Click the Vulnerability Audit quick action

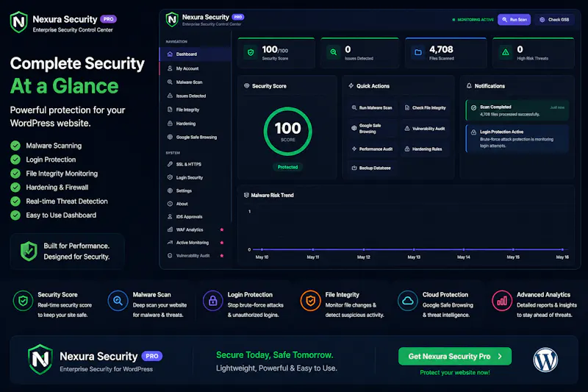426,128
